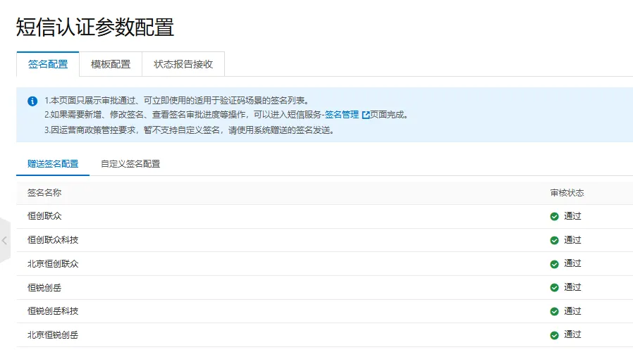This screenshot has width=633, height=364.
Task: Click the 通过 status in 北京恒锐创岳 row
Action: [x=572, y=334]
